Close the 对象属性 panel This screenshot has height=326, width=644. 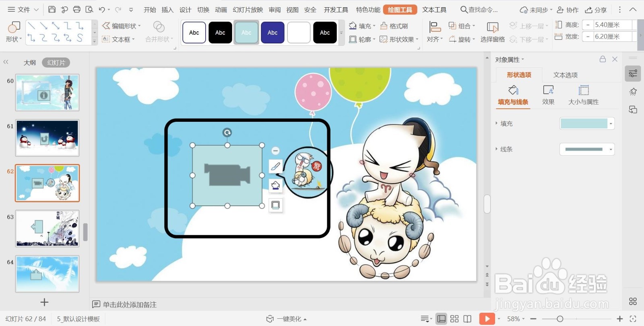(615, 59)
